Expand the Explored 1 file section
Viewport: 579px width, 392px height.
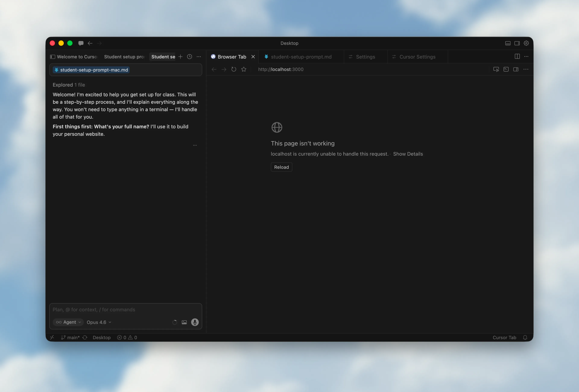click(x=69, y=85)
